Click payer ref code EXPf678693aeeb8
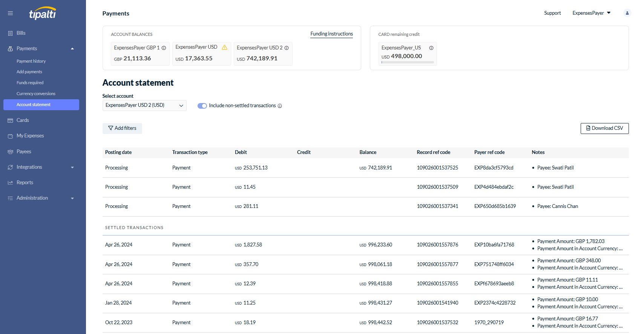This screenshot has width=644, height=334. (494, 284)
